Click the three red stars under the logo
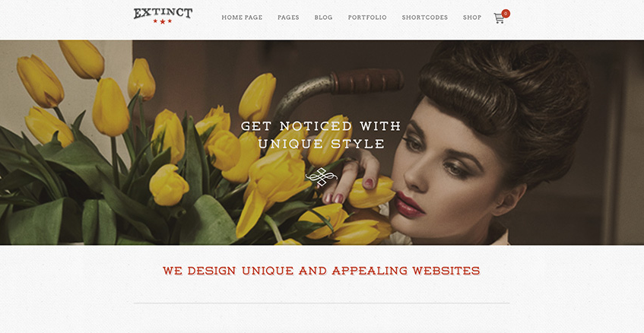Image resolution: width=644 pixels, height=333 pixels. (x=163, y=21)
